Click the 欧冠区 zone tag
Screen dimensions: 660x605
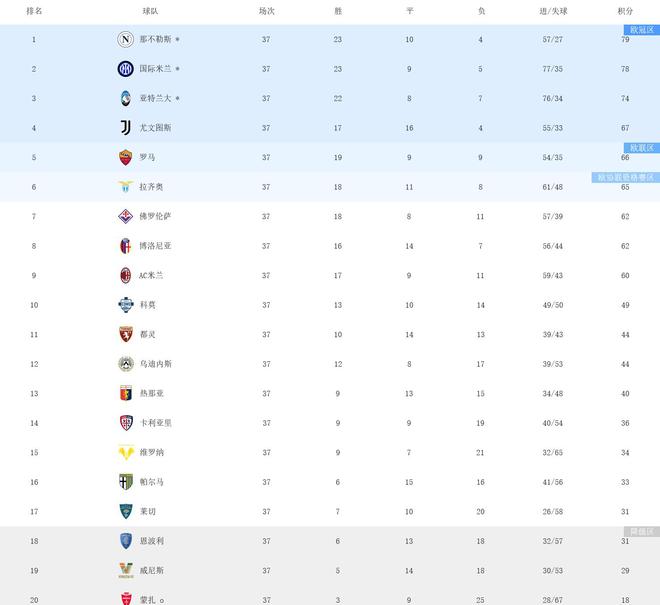point(641,30)
